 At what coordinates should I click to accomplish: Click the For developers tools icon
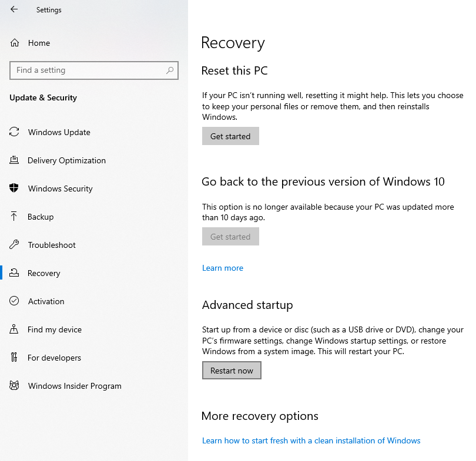click(x=14, y=357)
